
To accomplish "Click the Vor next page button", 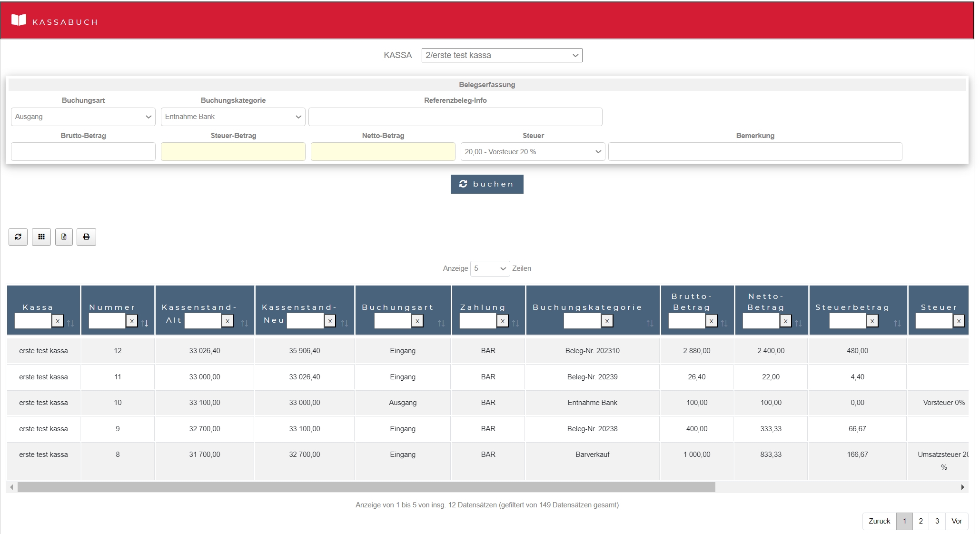I will pyautogui.click(x=957, y=521).
